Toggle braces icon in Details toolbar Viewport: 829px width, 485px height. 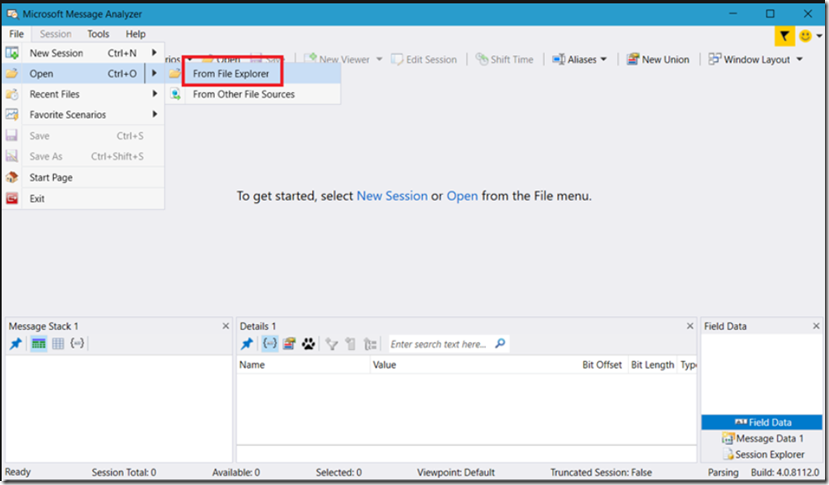[270, 344]
